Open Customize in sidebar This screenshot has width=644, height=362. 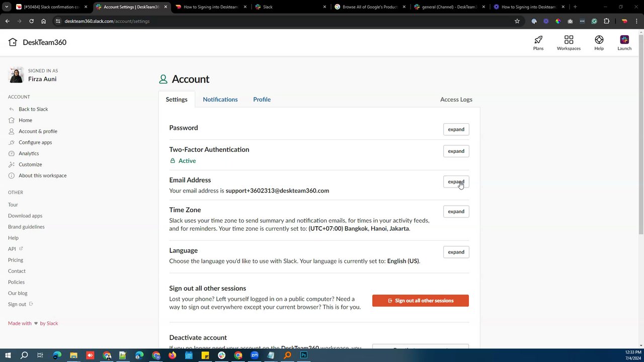pyautogui.click(x=30, y=164)
